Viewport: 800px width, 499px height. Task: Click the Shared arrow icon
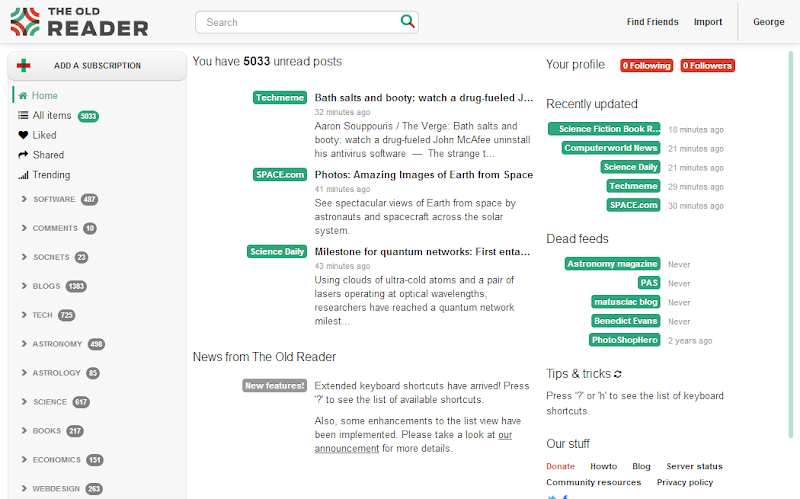(23, 155)
